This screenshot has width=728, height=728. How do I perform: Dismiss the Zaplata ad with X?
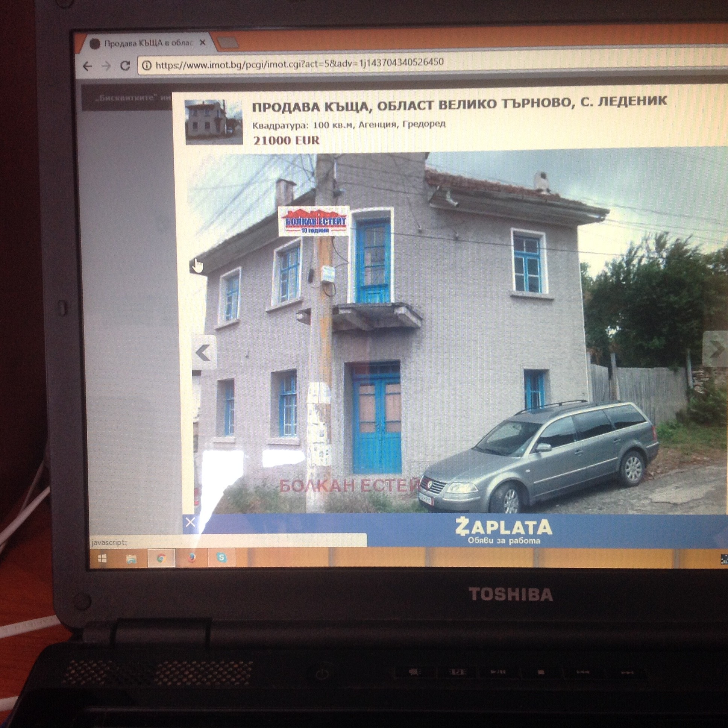click(190, 522)
